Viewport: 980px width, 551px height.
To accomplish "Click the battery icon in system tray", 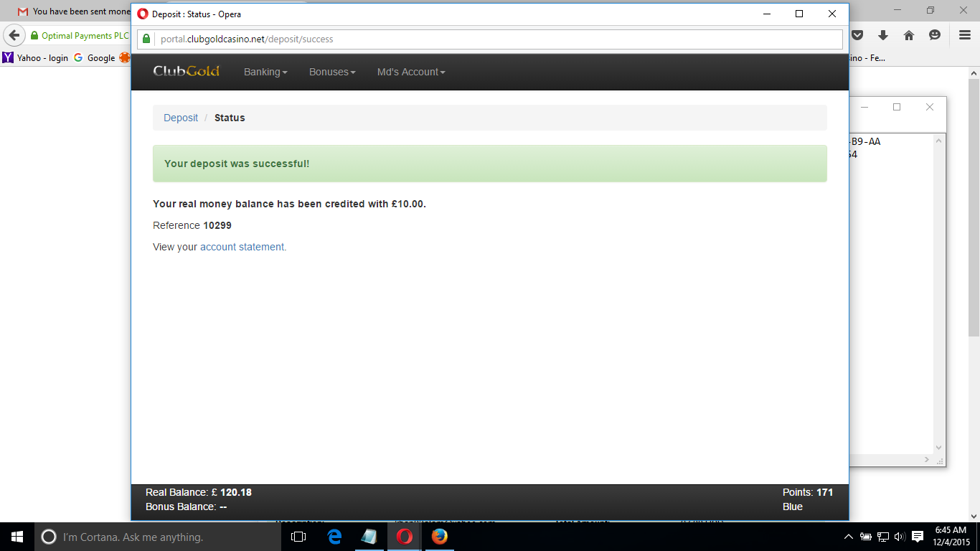I will point(866,537).
